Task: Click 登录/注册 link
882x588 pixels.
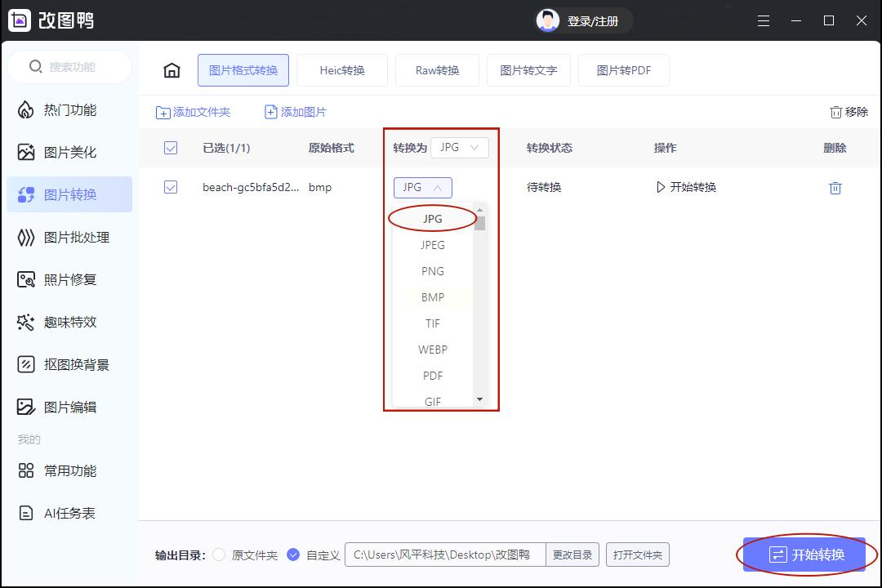Action: pos(593,21)
